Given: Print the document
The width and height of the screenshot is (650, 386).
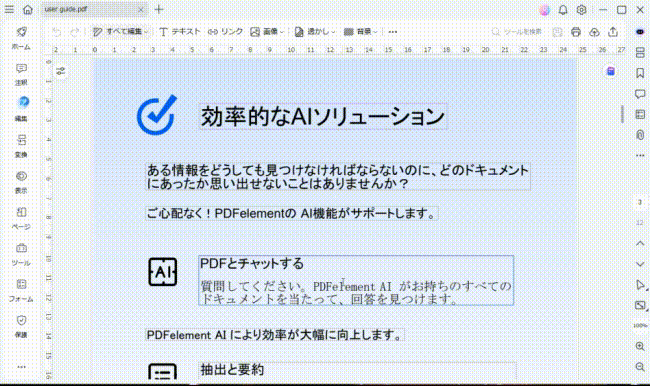Looking at the screenshot, I should (x=575, y=32).
